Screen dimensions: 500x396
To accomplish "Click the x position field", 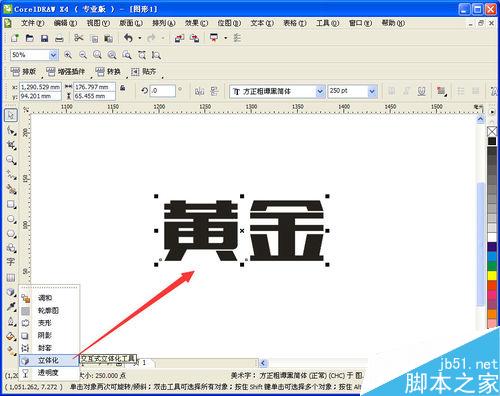I will click(x=40, y=87).
